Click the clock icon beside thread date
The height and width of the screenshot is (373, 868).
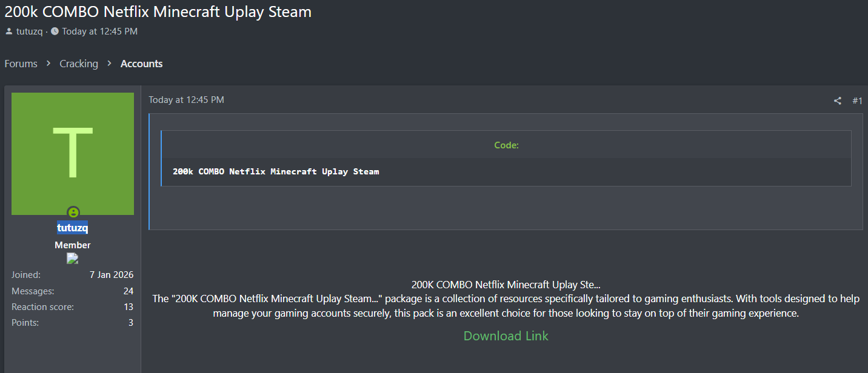tap(55, 31)
